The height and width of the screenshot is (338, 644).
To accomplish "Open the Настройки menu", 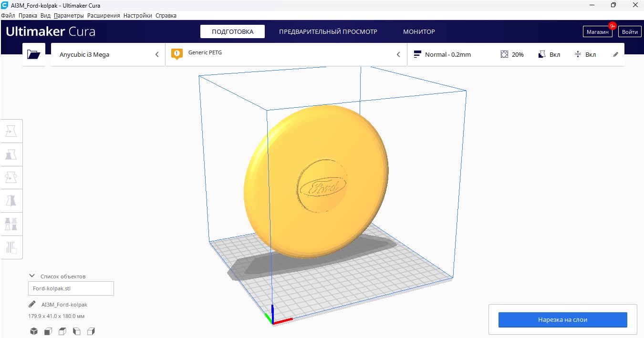I will 138,16.
